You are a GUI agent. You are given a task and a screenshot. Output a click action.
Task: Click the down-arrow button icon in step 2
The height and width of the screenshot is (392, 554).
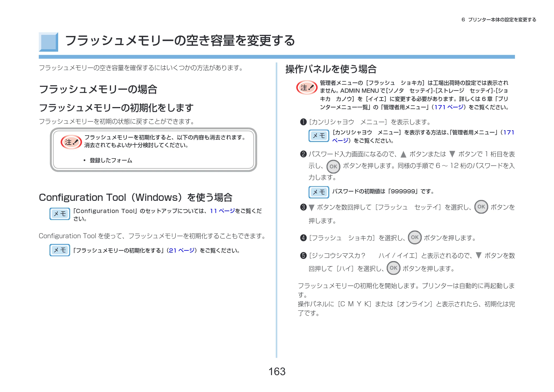coord(452,154)
